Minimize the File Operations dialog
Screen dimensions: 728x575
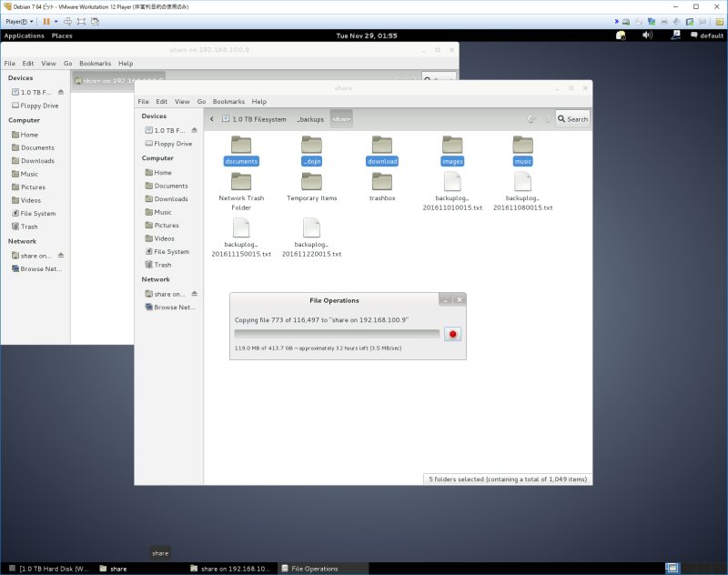445,300
